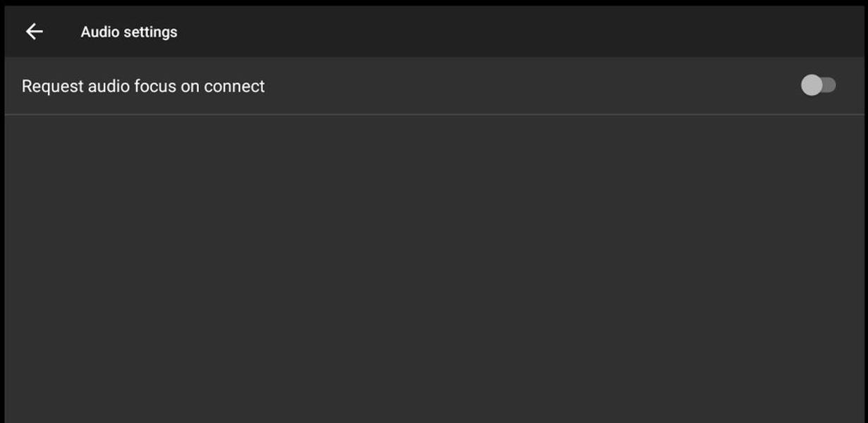Image resolution: width=868 pixels, height=423 pixels.
Task: Flip the grey switch in the settings row
Action: tap(818, 85)
